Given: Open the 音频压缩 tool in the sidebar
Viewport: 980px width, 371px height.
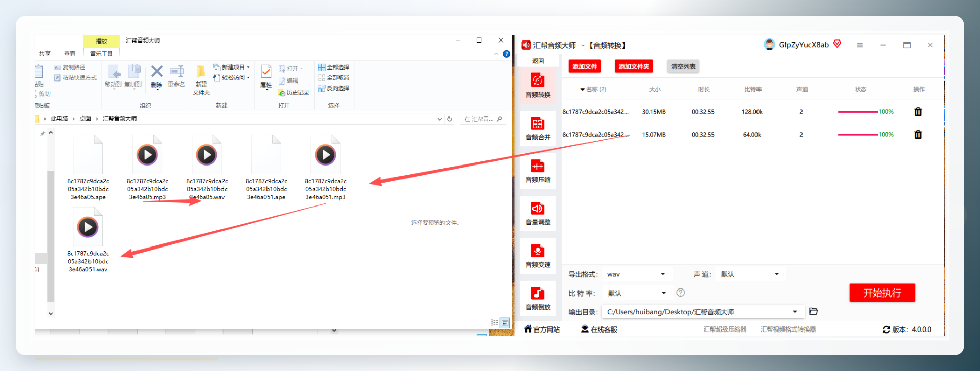Looking at the screenshot, I should (538, 171).
